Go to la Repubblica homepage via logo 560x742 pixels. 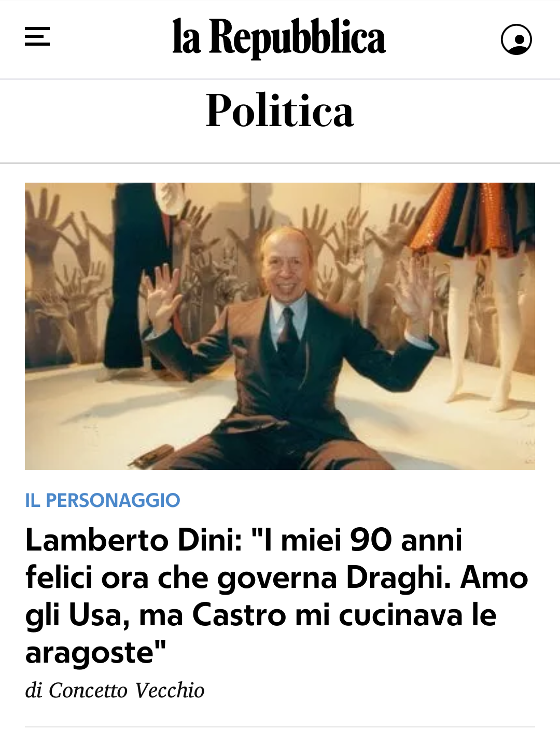pyautogui.click(x=279, y=37)
